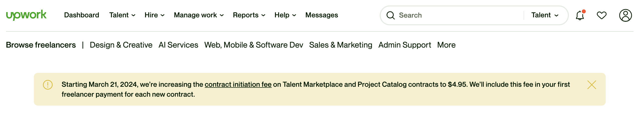Browse AI Services category
Image resolution: width=644 pixels, height=116 pixels.
[x=178, y=45]
